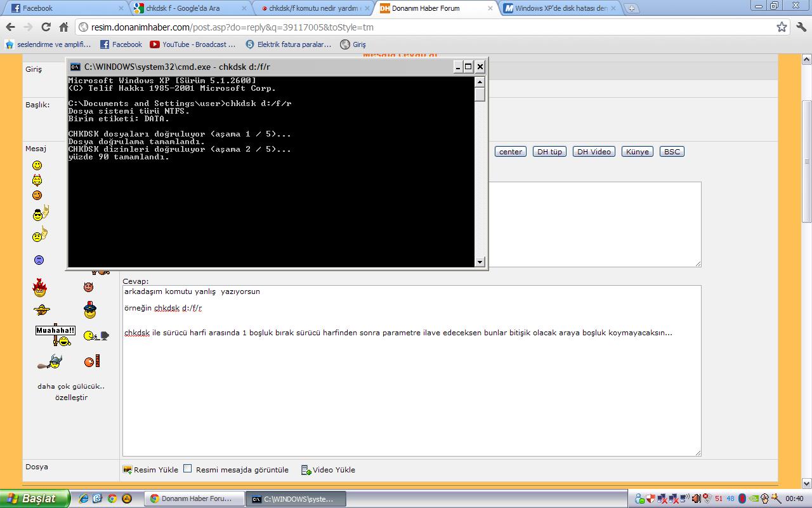Click the Resim Yükle label
812x508 pixels.
click(x=156, y=470)
